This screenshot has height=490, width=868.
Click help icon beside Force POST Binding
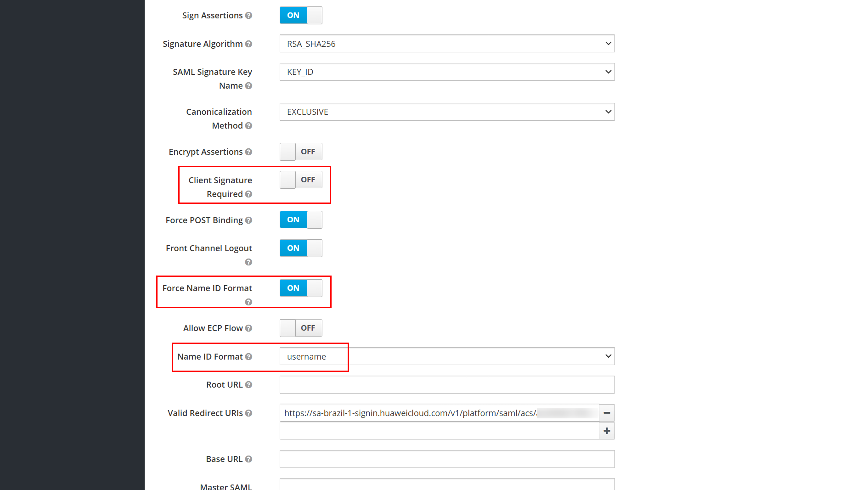point(248,220)
